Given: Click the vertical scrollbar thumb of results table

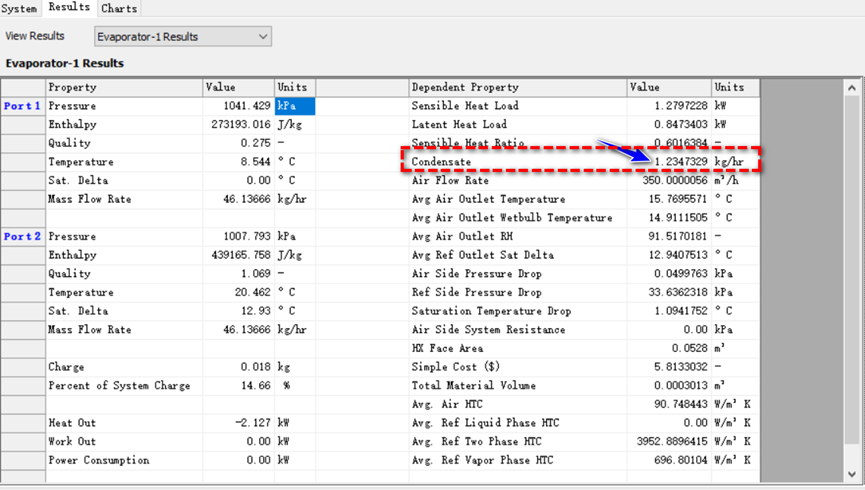Looking at the screenshot, I should click(x=852, y=269).
